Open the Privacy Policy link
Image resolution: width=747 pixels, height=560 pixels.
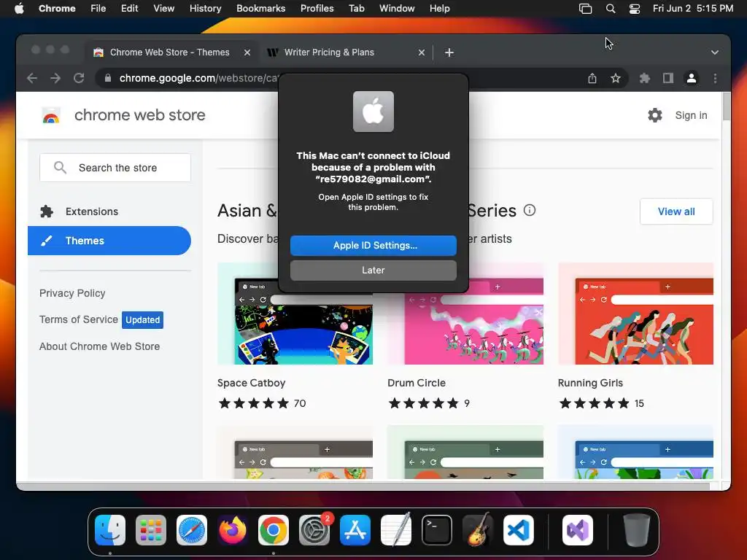click(x=72, y=293)
